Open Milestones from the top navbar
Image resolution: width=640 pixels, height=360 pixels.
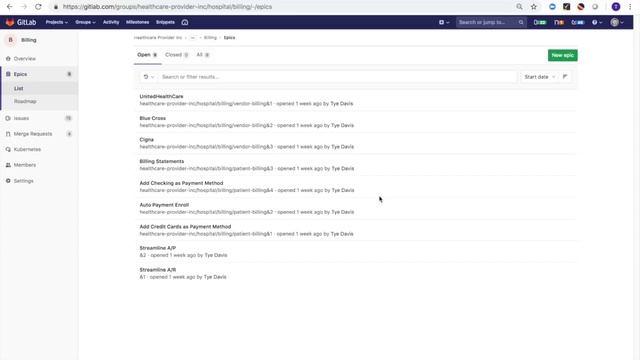click(138, 22)
